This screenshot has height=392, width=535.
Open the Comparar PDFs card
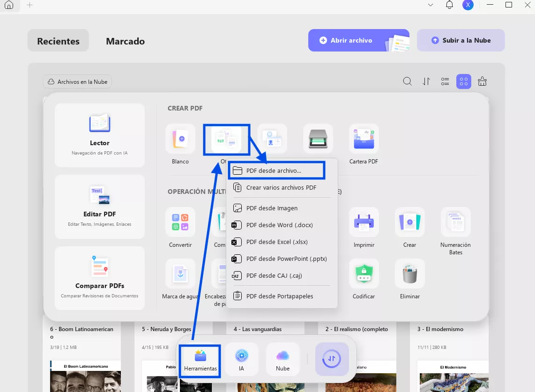[100, 278]
